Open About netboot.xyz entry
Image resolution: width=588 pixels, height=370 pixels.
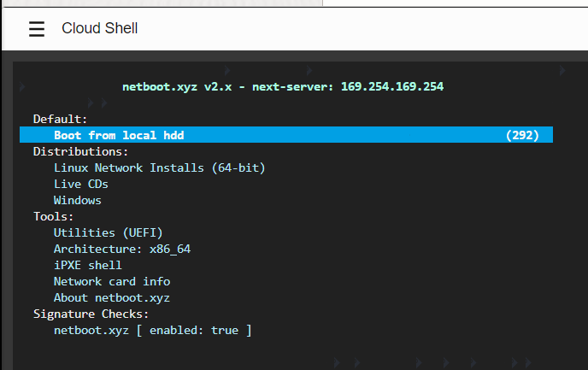112,297
